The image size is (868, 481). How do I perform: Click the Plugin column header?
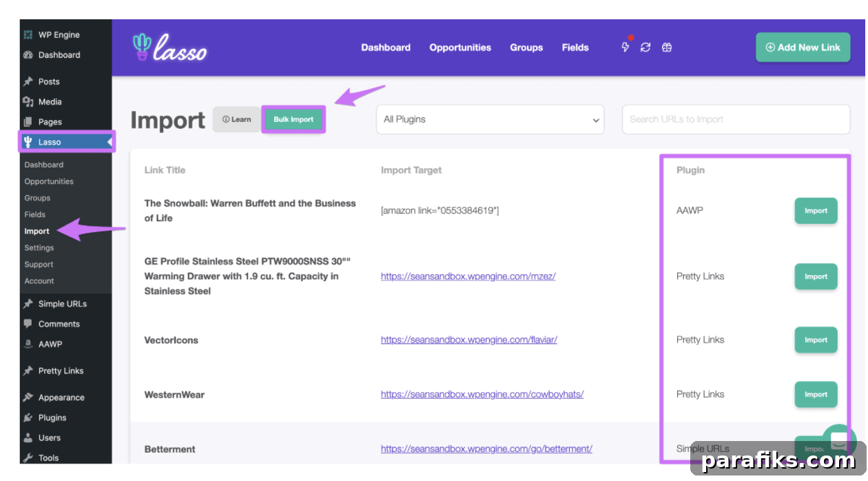pos(690,170)
